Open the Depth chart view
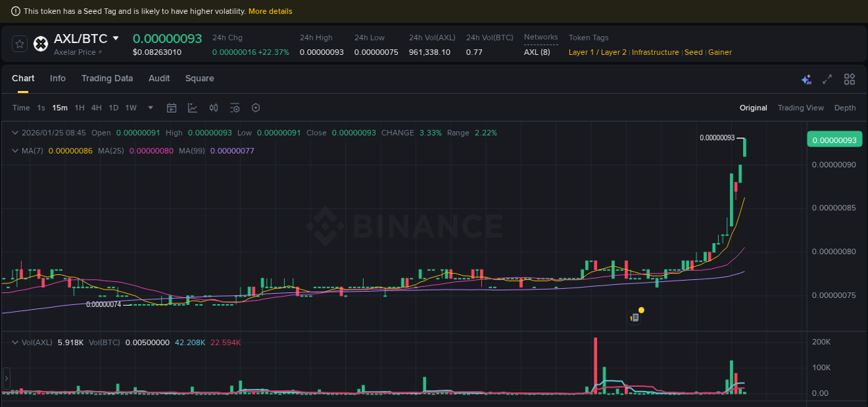 tap(845, 108)
